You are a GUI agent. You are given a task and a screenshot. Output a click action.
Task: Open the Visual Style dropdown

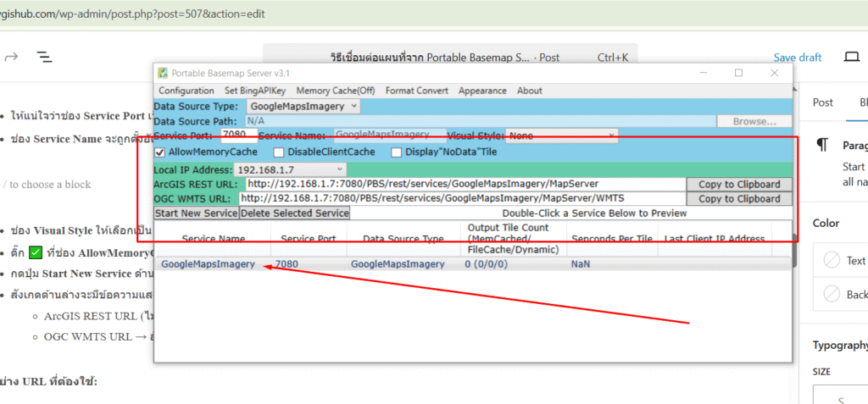tap(562, 135)
